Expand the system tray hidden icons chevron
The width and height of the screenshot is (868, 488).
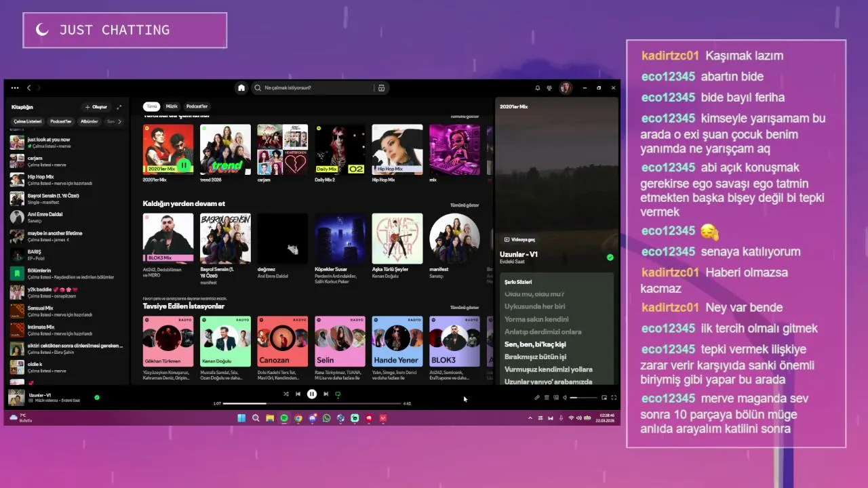coord(530,418)
